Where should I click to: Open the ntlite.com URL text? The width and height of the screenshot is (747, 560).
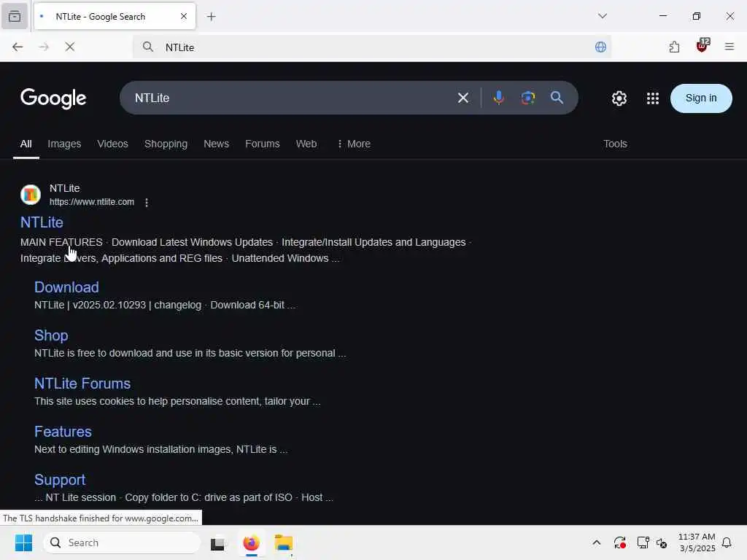(x=92, y=202)
